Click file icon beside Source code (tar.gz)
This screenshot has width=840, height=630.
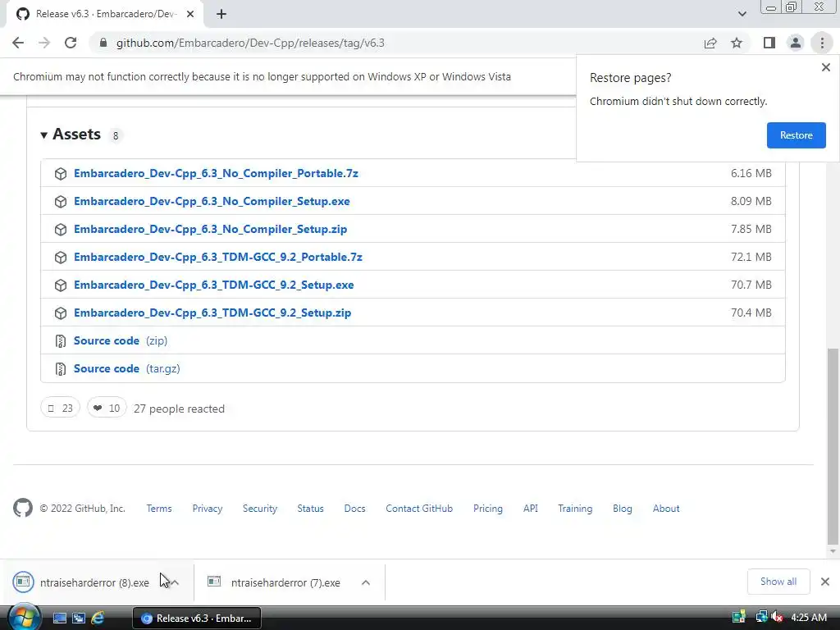coord(61,368)
